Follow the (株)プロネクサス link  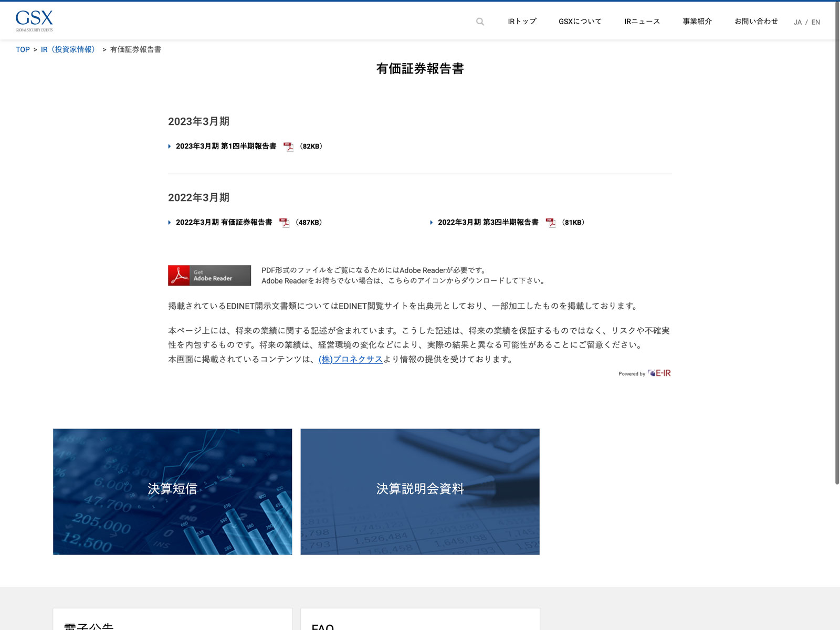[x=350, y=360]
